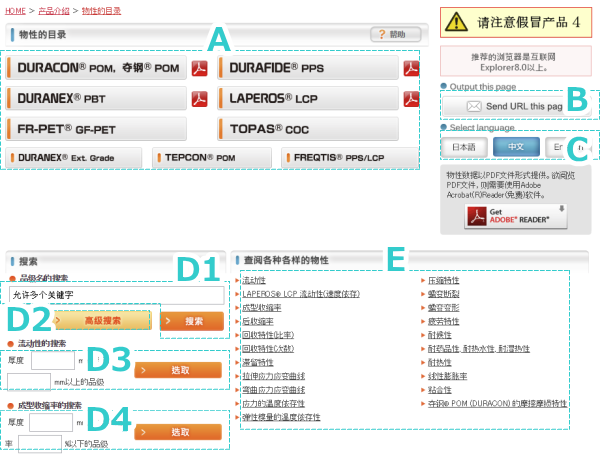Click the 物性的目录 breadcrumb link
The width and height of the screenshot is (600, 463).
101,11
